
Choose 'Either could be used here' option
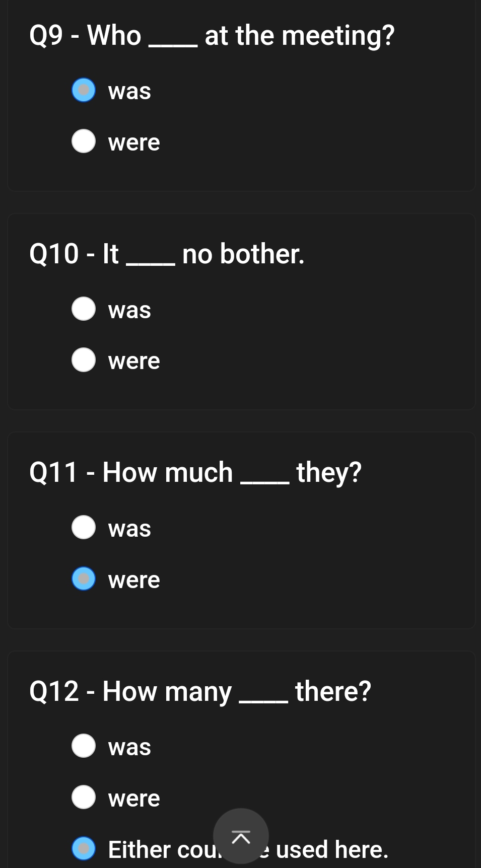pyautogui.click(x=84, y=848)
